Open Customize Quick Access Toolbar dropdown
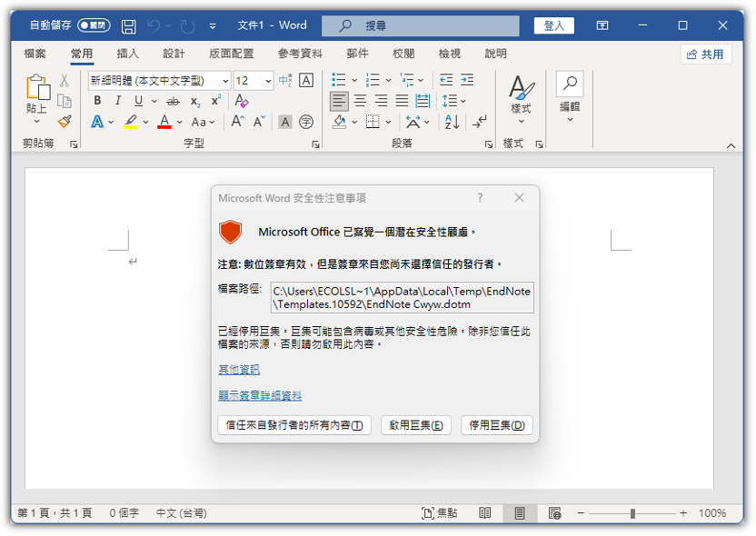 click(213, 26)
